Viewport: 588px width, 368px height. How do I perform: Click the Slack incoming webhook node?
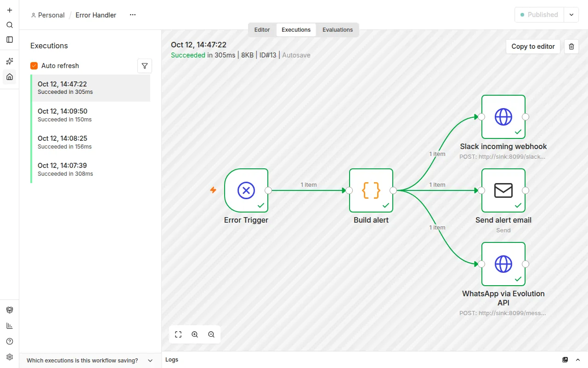tap(503, 117)
